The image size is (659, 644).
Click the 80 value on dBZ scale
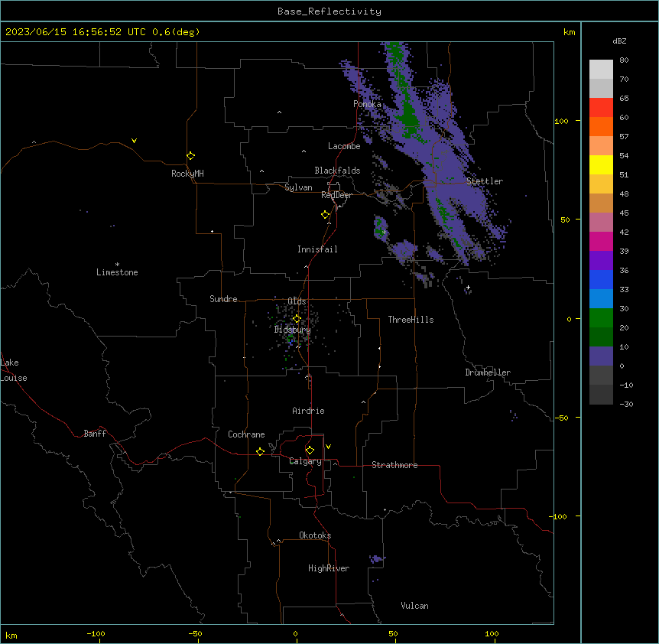pyautogui.click(x=624, y=60)
